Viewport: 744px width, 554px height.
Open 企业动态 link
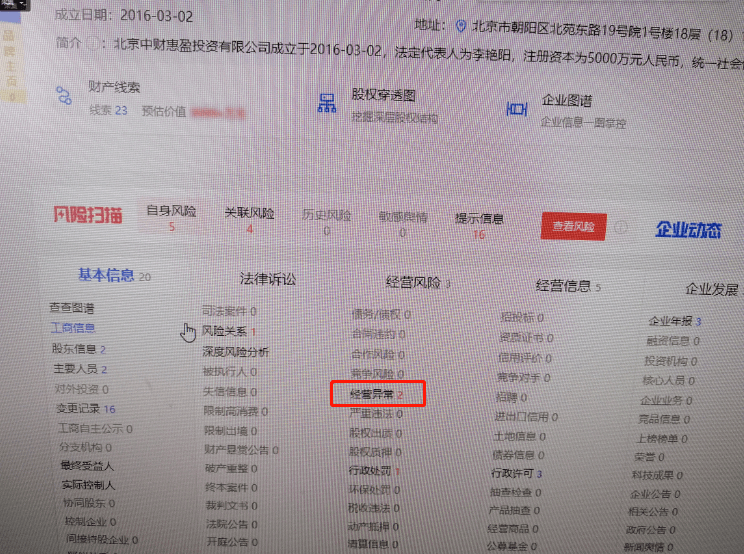point(688,230)
